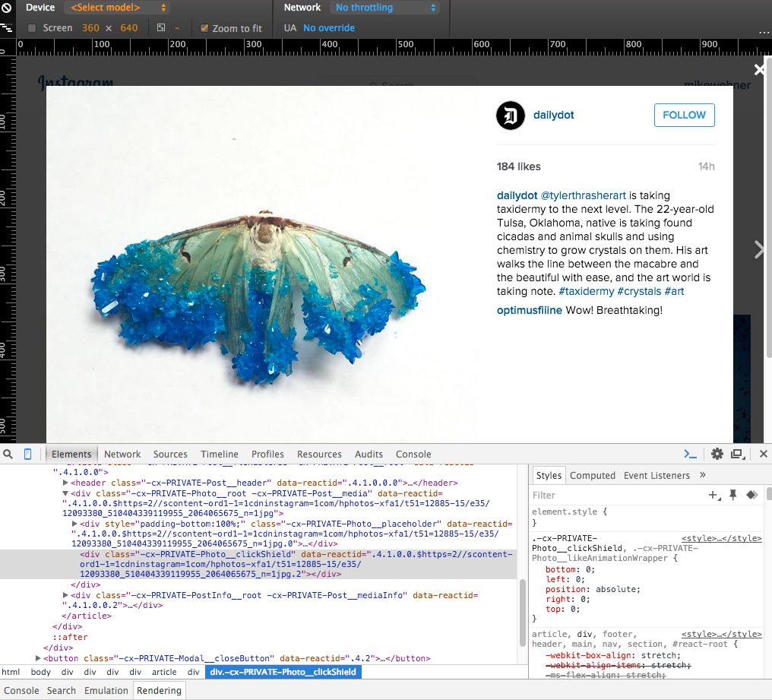Open the Computed styles tab
This screenshot has height=700, width=772.
592,475
